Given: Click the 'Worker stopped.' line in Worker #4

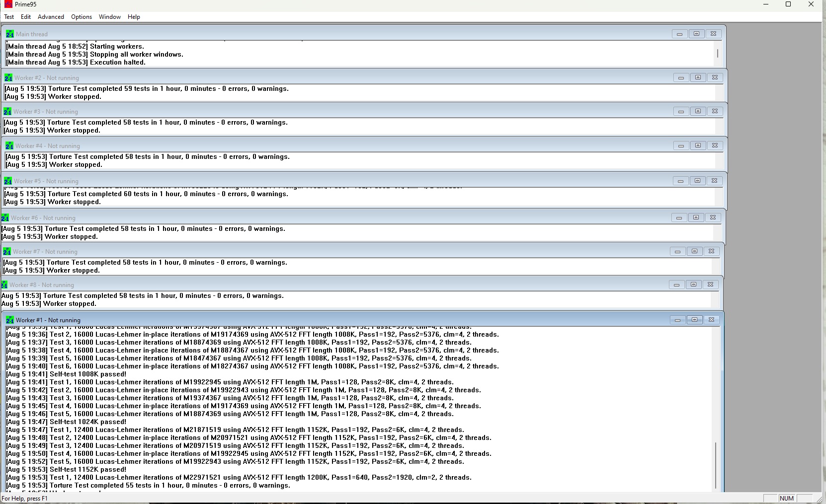Looking at the screenshot, I should (54, 164).
